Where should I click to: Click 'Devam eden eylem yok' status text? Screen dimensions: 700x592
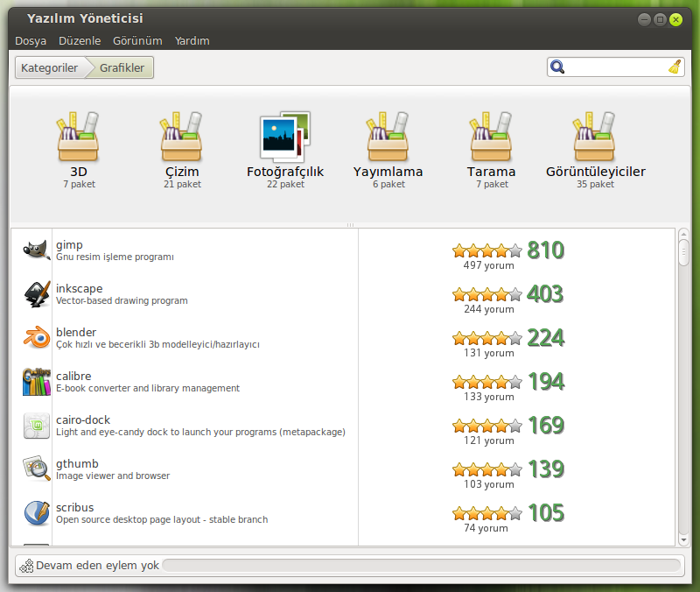click(x=97, y=566)
